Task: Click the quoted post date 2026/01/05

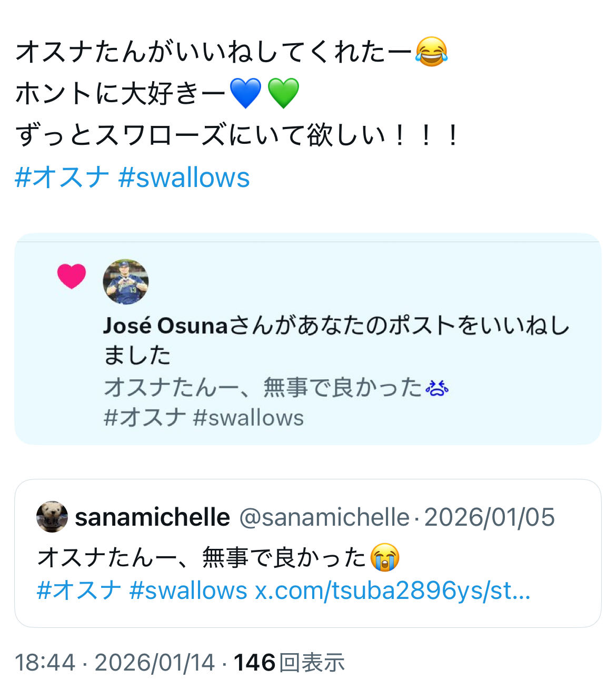Action: [x=490, y=517]
